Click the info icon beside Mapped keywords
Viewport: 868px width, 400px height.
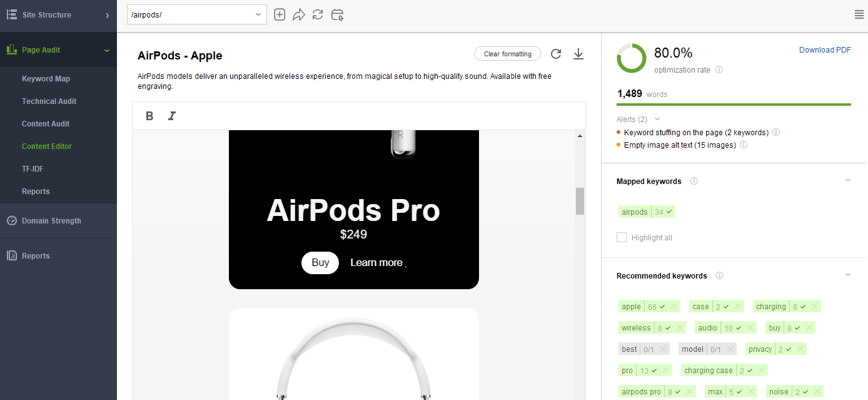point(694,181)
